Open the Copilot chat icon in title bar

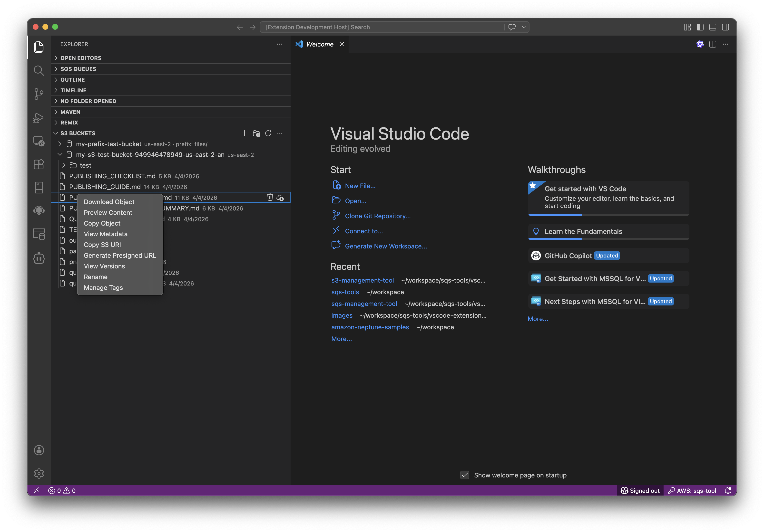click(x=512, y=27)
